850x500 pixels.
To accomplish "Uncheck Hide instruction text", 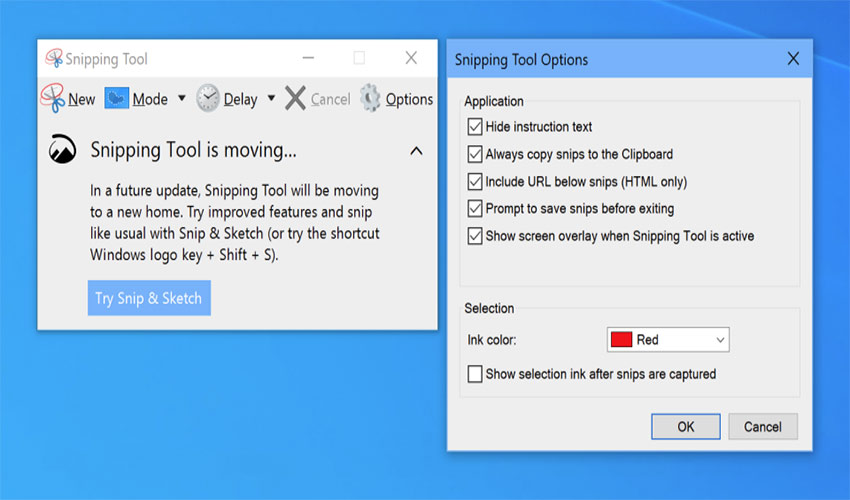I will coord(475,127).
